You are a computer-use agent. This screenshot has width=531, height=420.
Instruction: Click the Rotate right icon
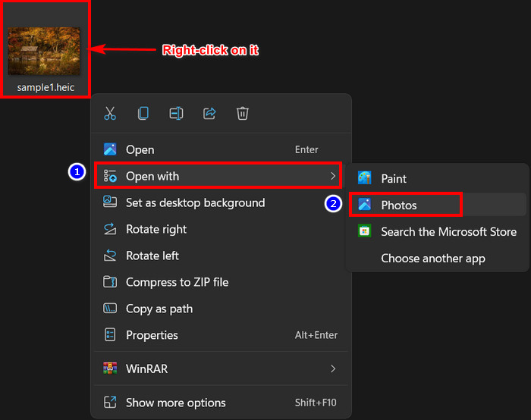(110, 229)
